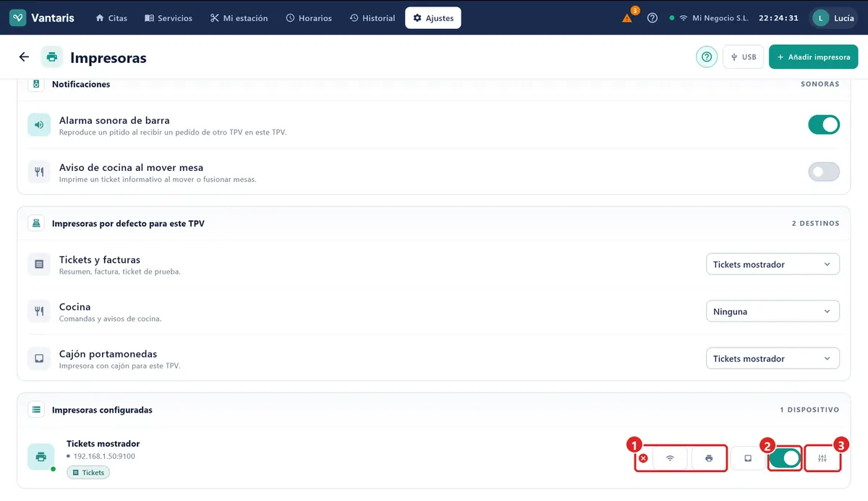
Task: Open cash drawer icon for Tickets mostrador
Action: [748, 458]
